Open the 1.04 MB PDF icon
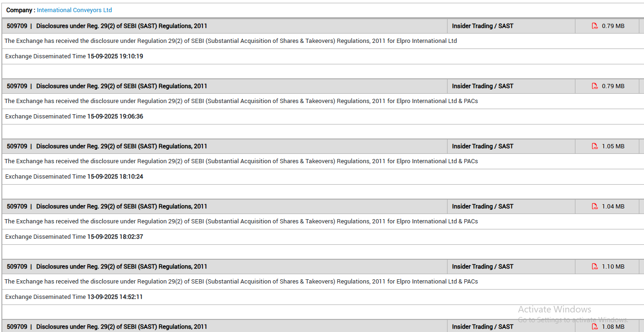Image resolution: width=644 pixels, height=332 pixels. 595,207
